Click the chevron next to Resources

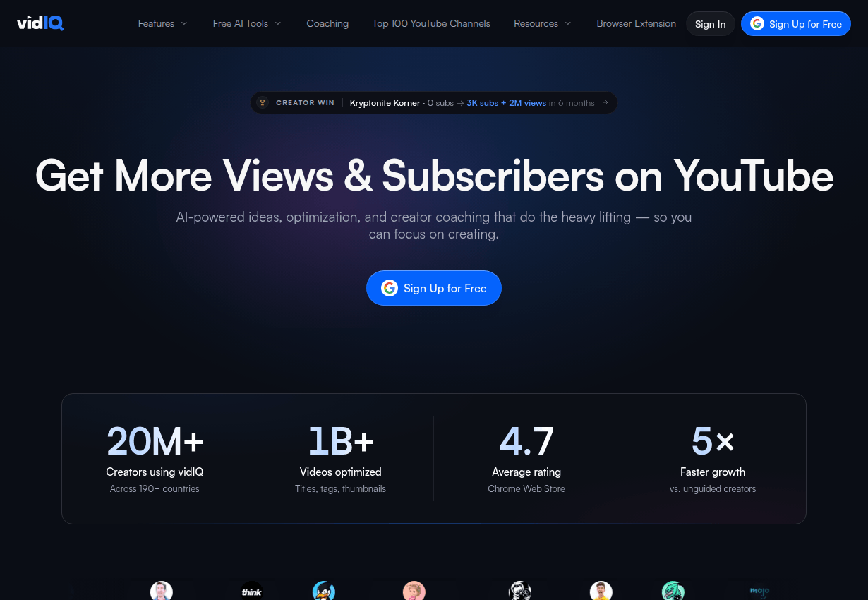(x=568, y=23)
